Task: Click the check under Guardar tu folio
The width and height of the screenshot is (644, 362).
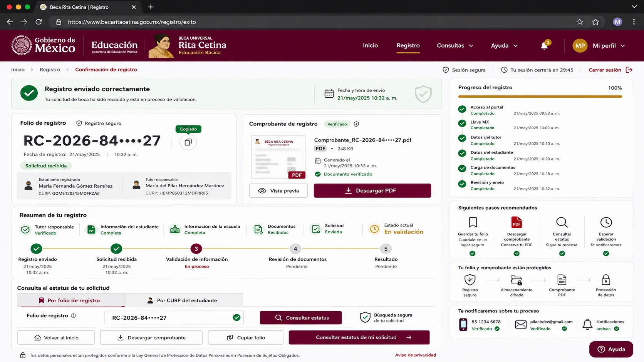Action: [473, 254]
